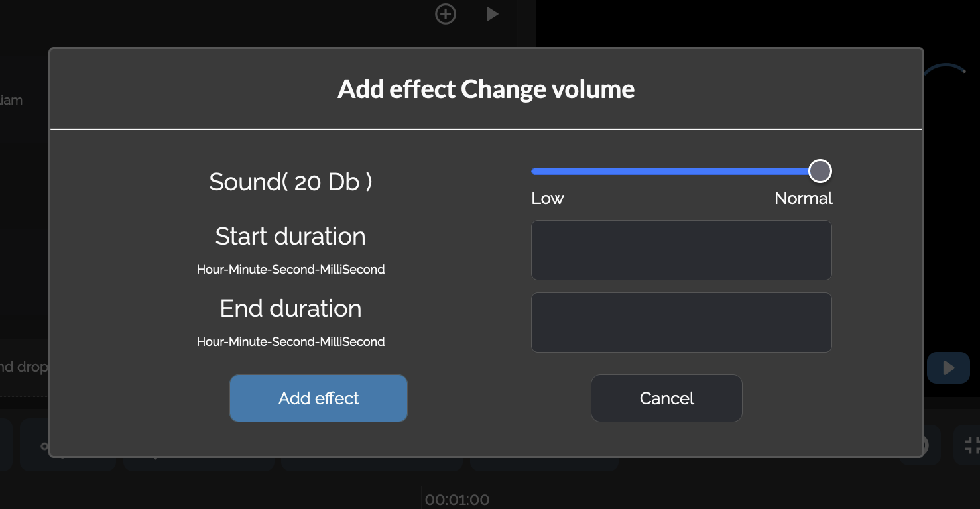Focus the Start duration input field
980x509 pixels.
pyautogui.click(x=681, y=250)
